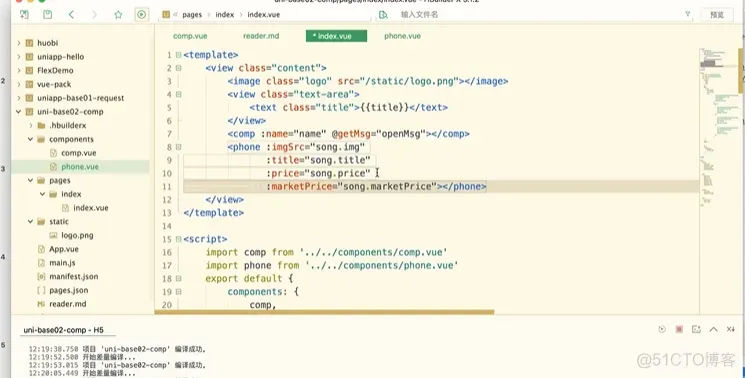Expand the huobi project folder

click(x=19, y=43)
